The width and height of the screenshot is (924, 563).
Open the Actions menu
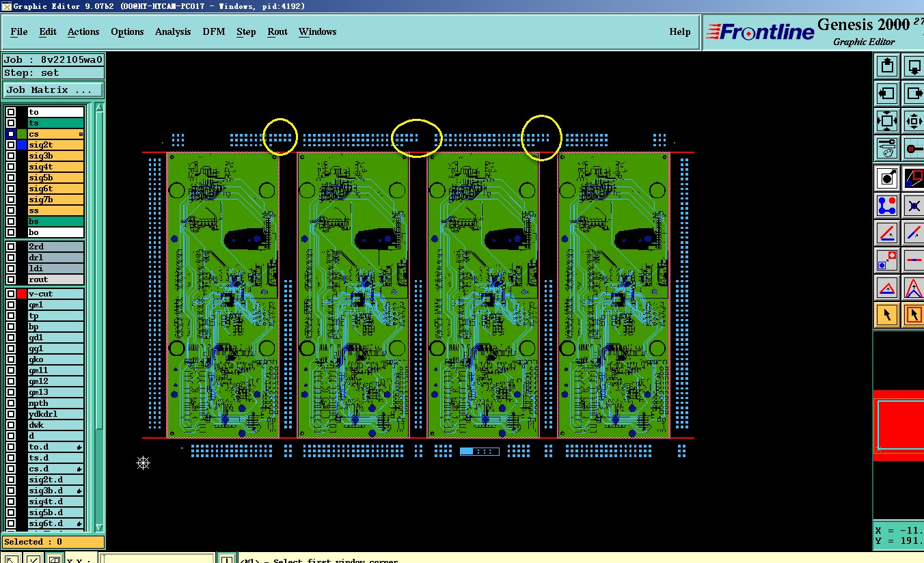pos(83,31)
